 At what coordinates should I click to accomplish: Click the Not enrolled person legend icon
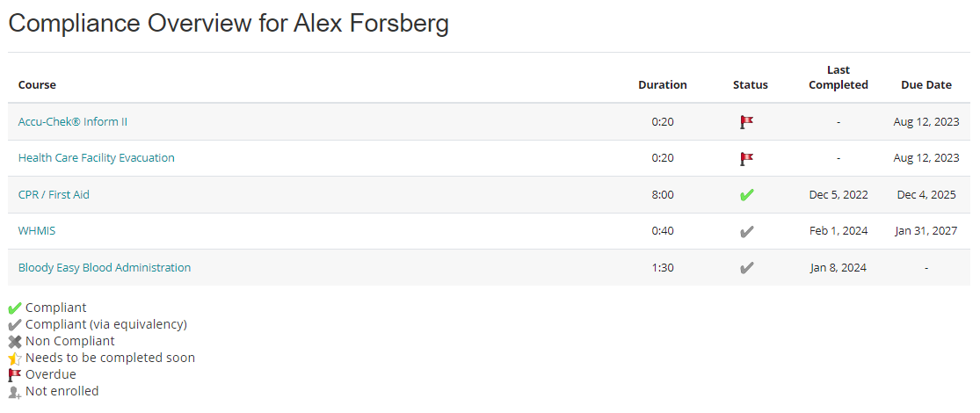pos(15,392)
